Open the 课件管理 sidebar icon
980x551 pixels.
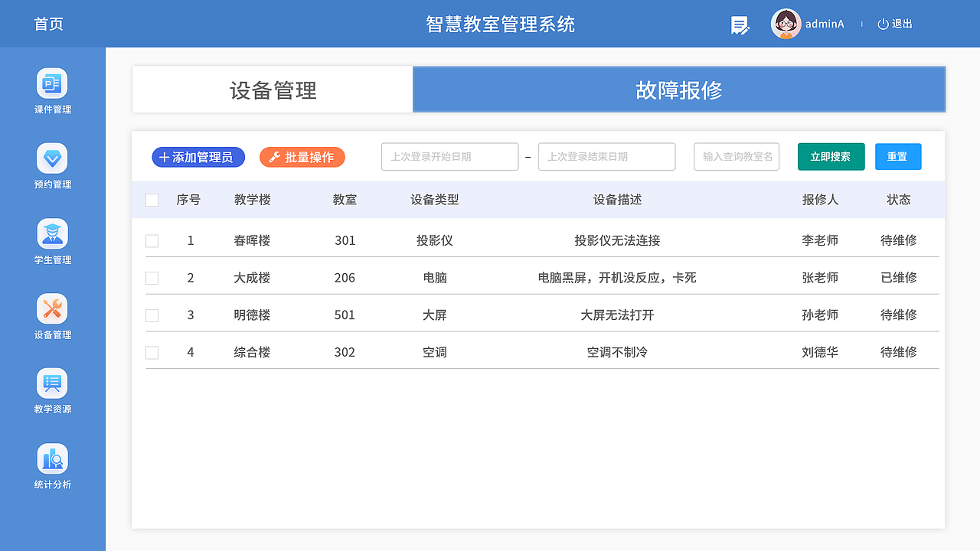pos(52,83)
